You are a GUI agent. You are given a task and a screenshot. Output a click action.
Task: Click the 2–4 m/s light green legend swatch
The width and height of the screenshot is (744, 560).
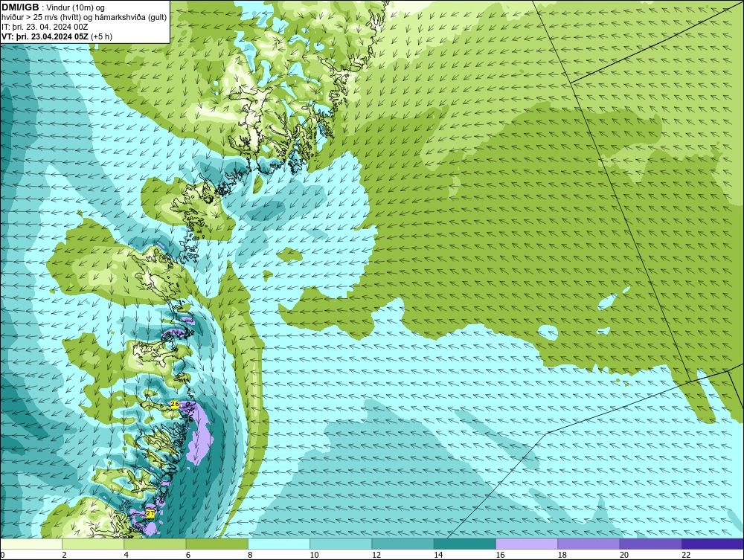coord(93,544)
